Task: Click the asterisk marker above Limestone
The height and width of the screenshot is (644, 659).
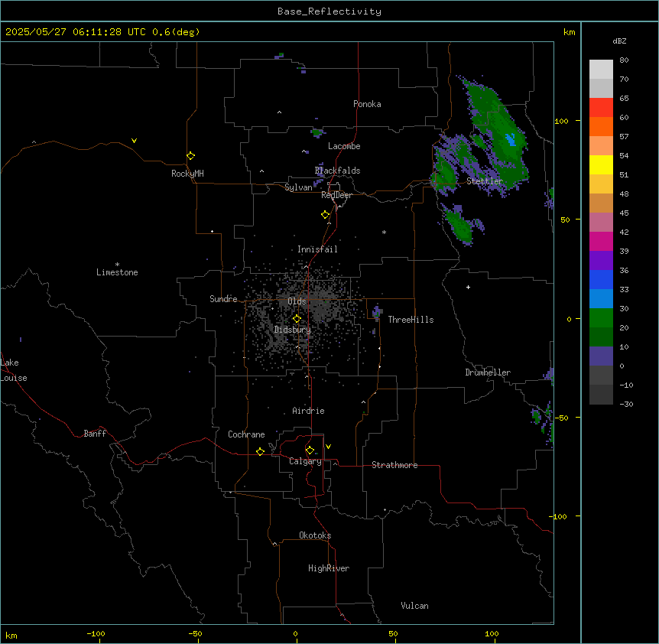Action: click(117, 265)
